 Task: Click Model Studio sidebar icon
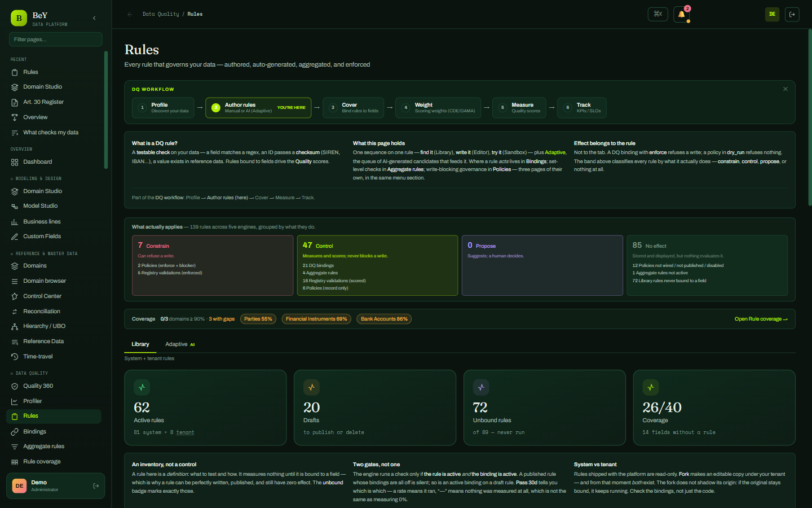15,206
